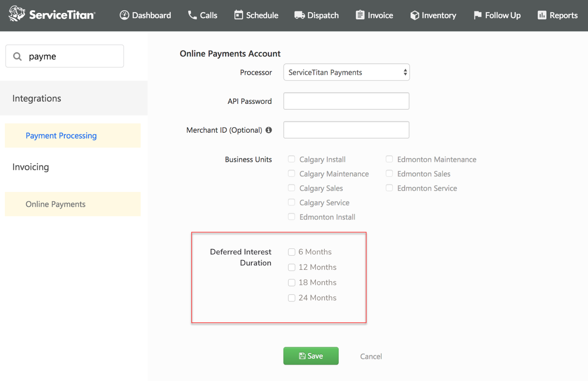Image resolution: width=588 pixels, height=381 pixels.
Task: Open Online Payments settings
Action: pyautogui.click(x=73, y=204)
